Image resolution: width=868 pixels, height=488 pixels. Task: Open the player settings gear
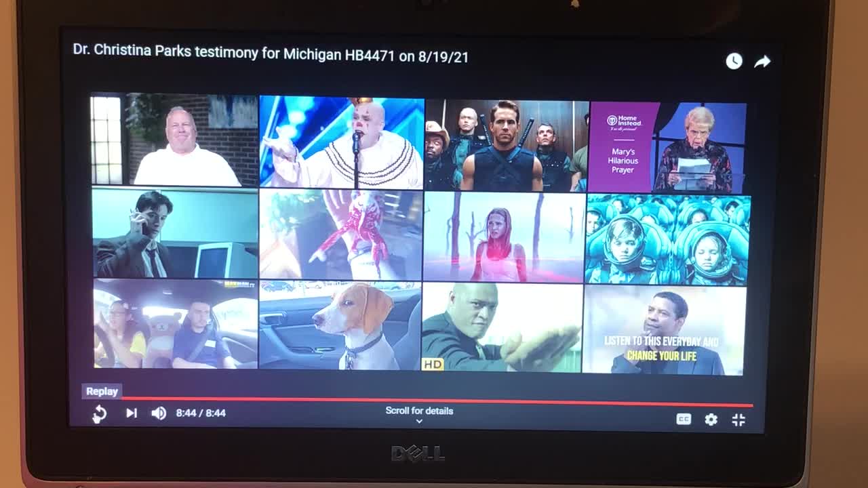(x=711, y=420)
